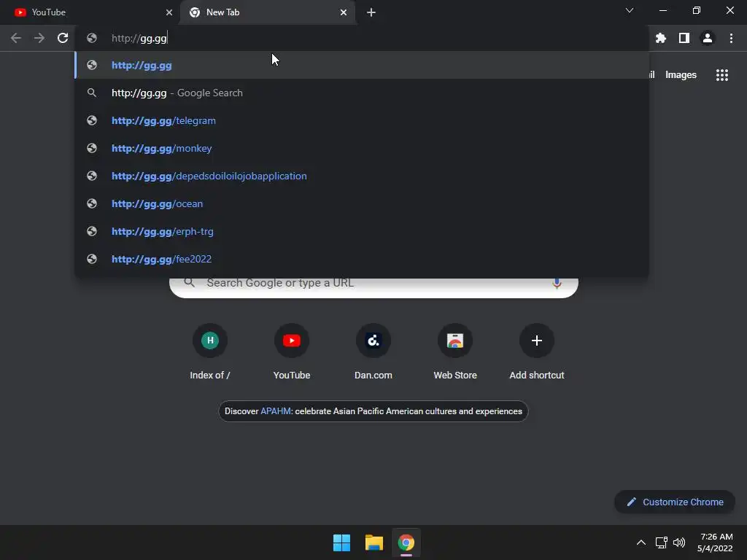Select the gg.gg/erph-trg suggestion
747x560 pixels.
click(x=362, y=231)
